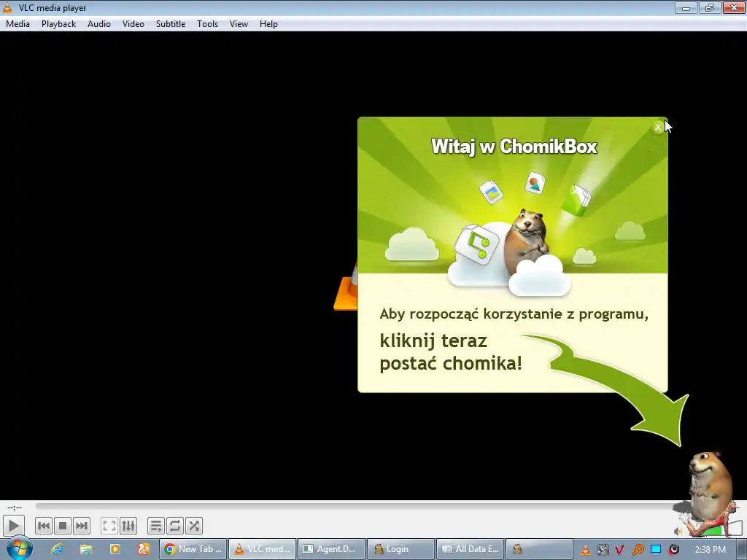This screenshot has height=560, width=747.
Task: Skip to next media track
Action: (x=82, y=526)
